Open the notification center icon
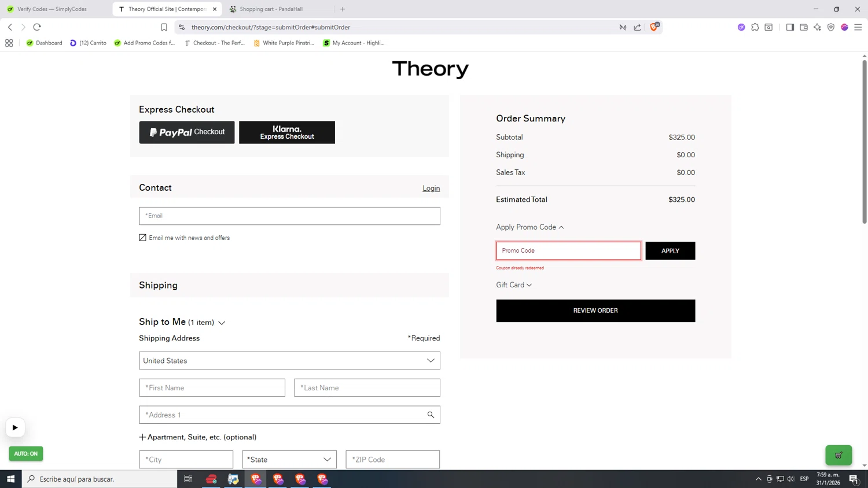 click(x=854, y=479)
